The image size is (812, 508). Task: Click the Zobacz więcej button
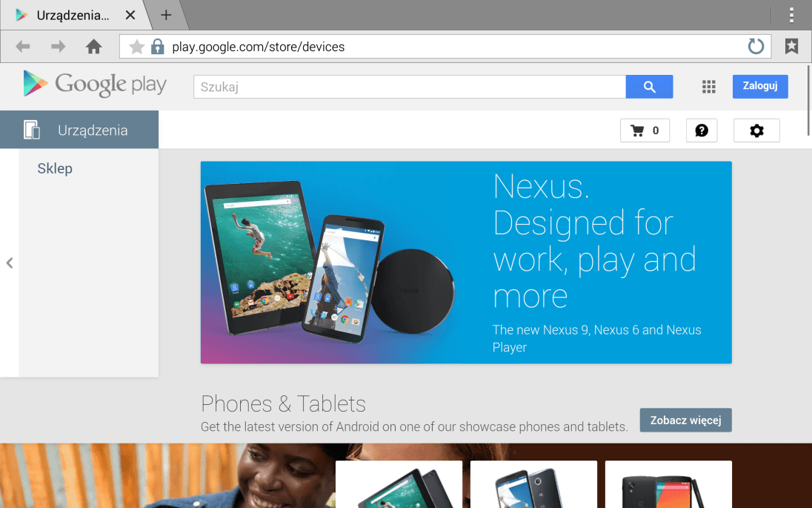click(685, 420)
